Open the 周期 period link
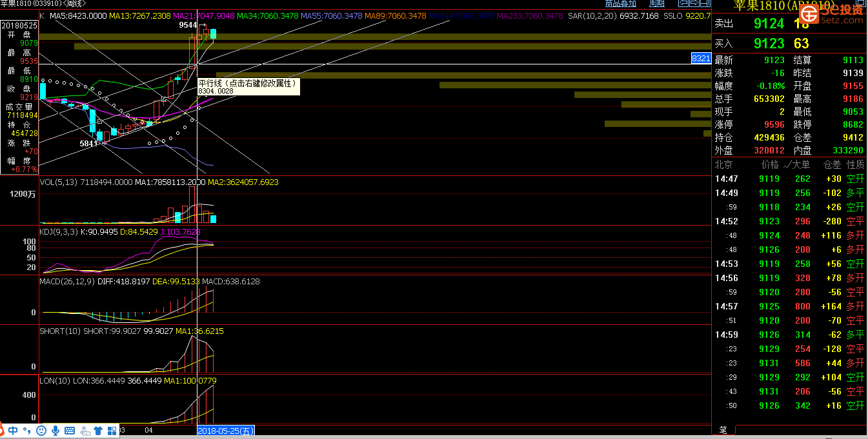 click(x=656, y=4)
